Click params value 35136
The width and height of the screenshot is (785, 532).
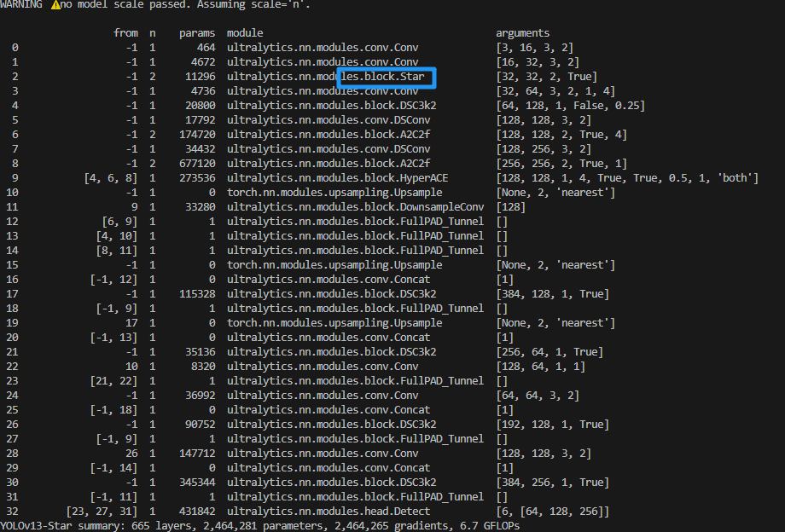[201, 352]
